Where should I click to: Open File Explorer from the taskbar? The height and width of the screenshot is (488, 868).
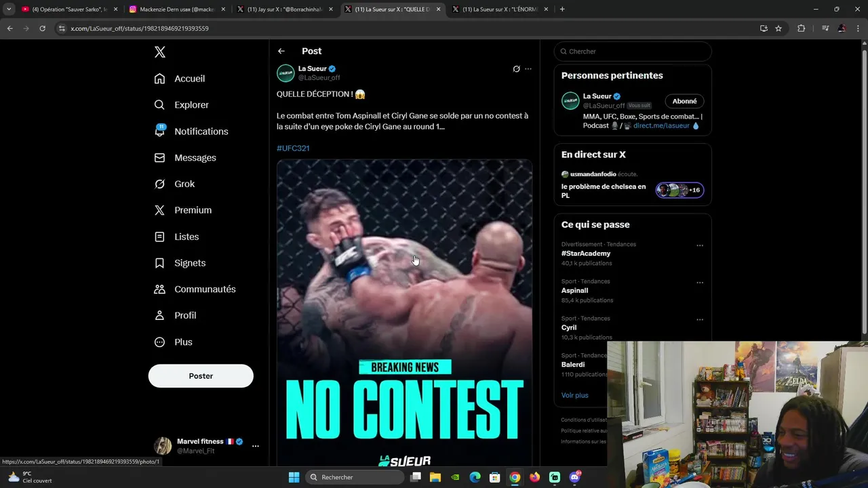(435, 477)
